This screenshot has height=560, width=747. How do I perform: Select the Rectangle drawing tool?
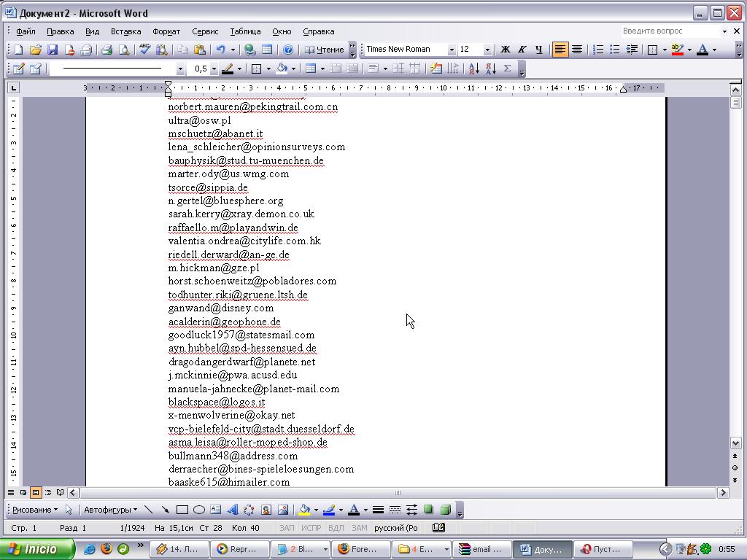(182, 510)
